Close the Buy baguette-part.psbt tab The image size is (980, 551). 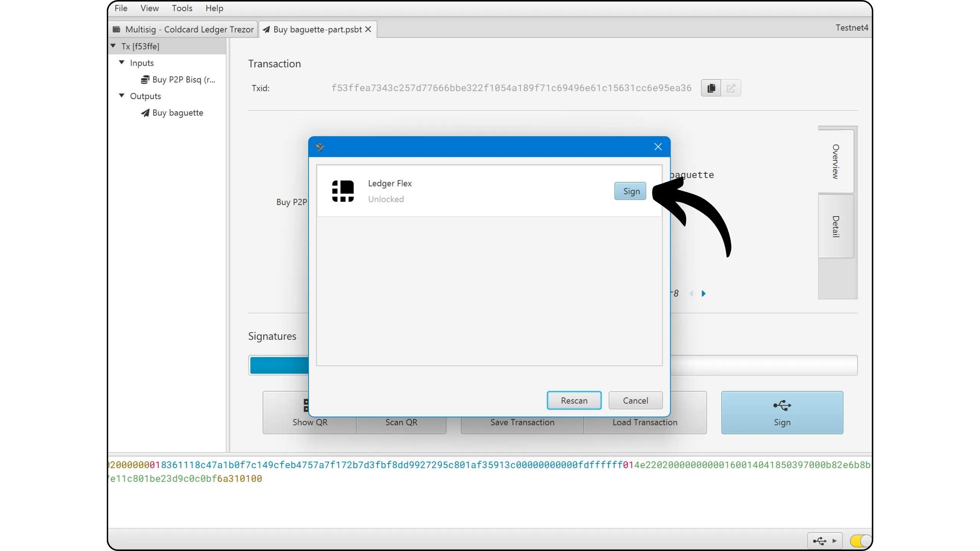(x=368, y=29)
